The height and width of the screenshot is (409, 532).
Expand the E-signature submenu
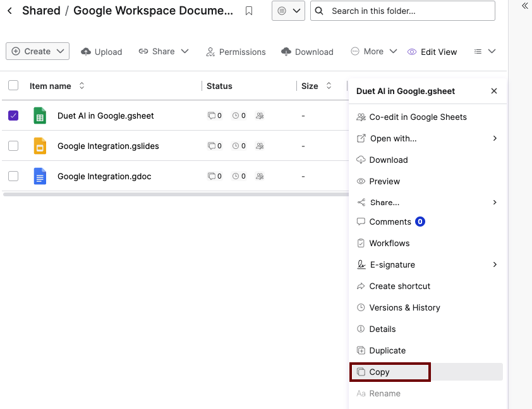point(428,264)
